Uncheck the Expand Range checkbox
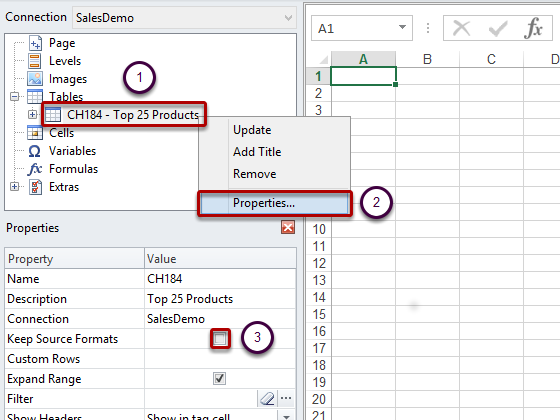The image size is (560, 420). tap(219, 379)
